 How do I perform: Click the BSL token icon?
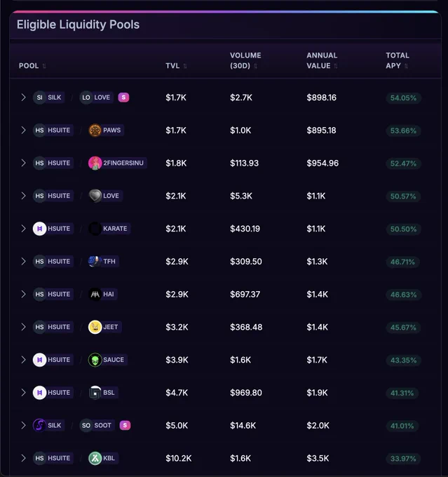pos(95,393)
